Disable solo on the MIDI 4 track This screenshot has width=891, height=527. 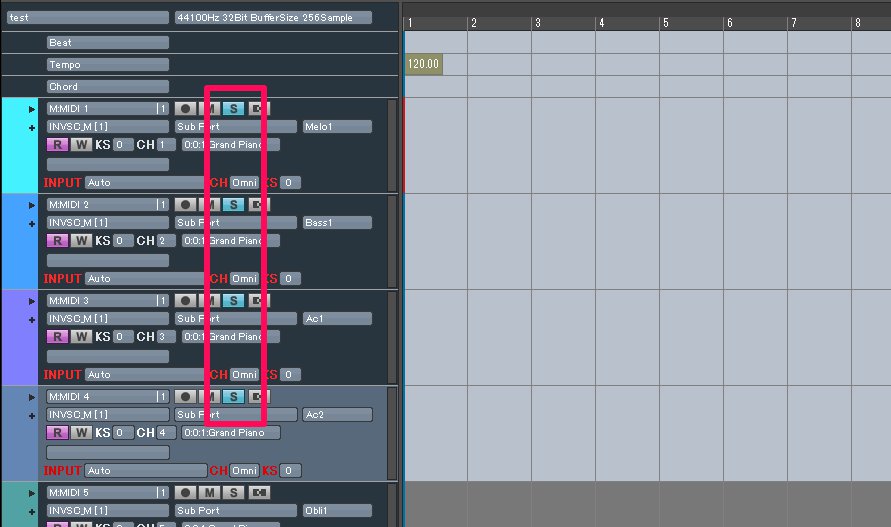pyautogui.click(x=233, y=396)
